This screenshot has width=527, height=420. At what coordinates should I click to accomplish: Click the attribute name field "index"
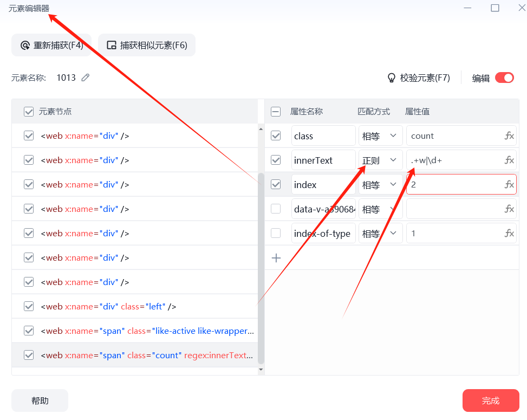pos(323,185)
